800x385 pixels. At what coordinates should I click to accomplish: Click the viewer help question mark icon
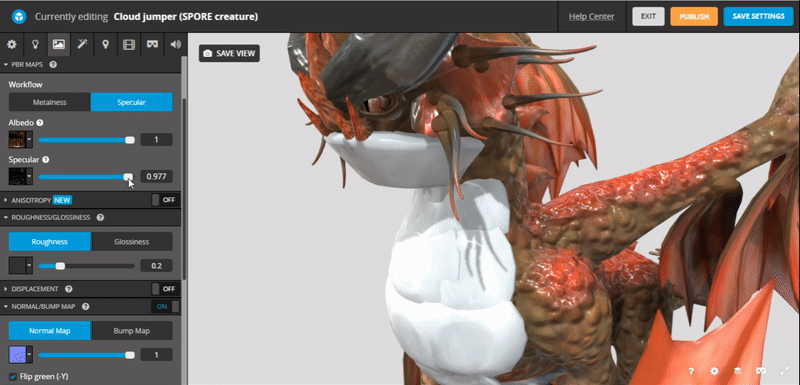(x=691, y=371)
